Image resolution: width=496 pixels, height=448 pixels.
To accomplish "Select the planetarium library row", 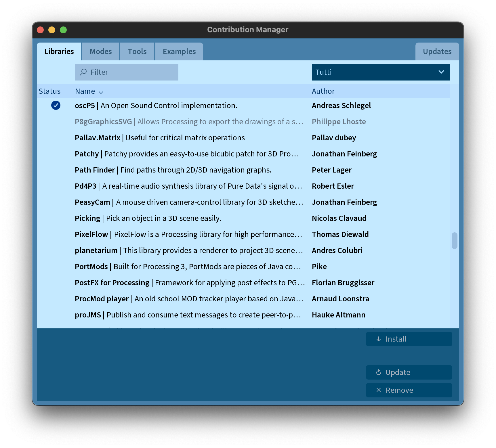I will pyautogui.click(x=243, y=250).
